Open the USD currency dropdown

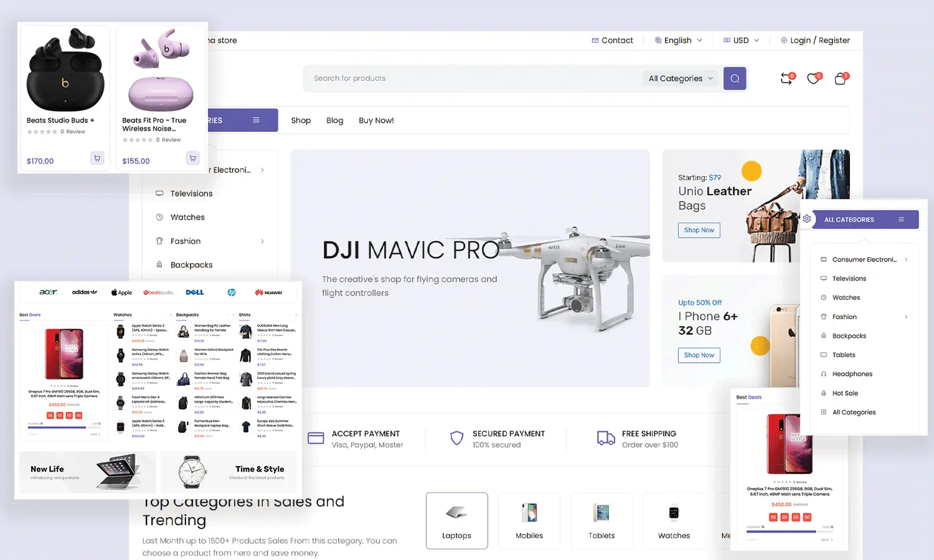point(741,40)
